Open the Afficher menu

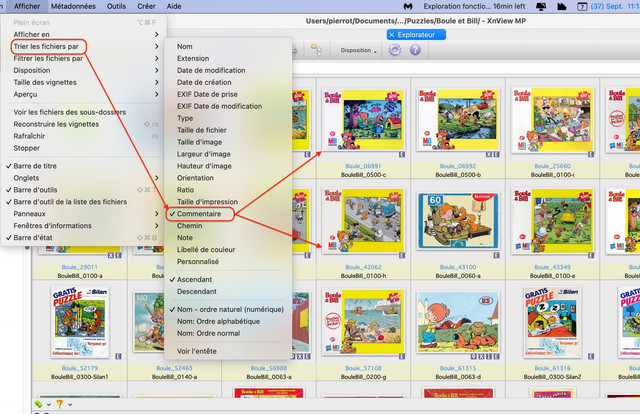click(27, 6)
